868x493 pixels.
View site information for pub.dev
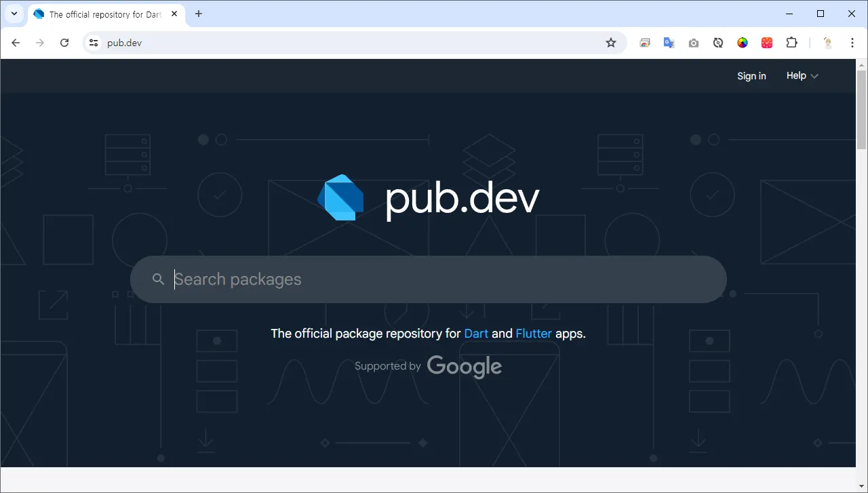click(94, 43)
